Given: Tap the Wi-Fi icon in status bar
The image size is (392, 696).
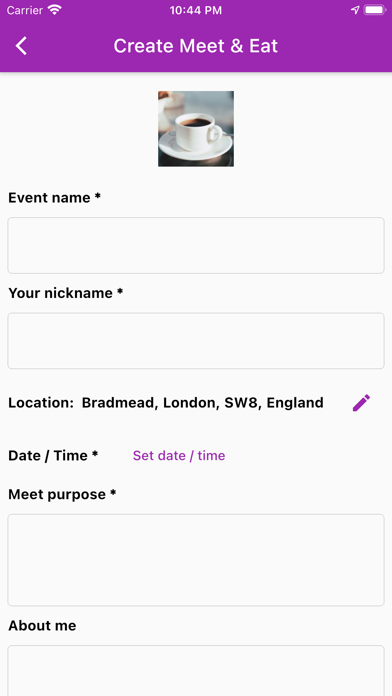Looking at the screenshot, I should click(55, 10).
